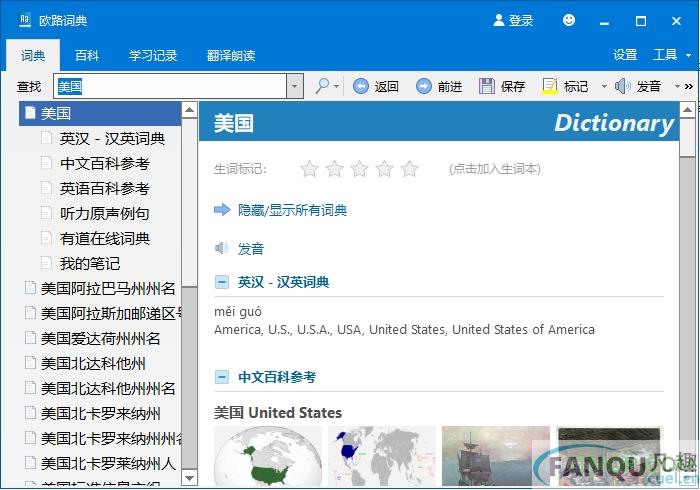Viewport: 700px width, 490px height.
Task: Click the 标记 highlighter icon
Action: tap(550, 86)
